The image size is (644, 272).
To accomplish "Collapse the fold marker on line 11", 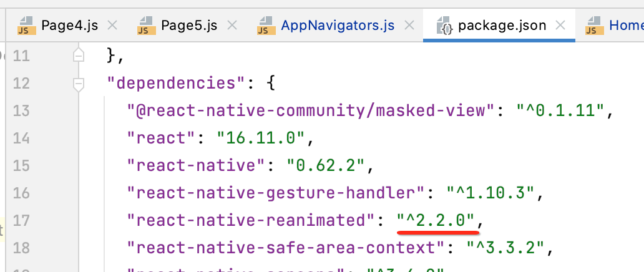I will click(x=79, y=56).
